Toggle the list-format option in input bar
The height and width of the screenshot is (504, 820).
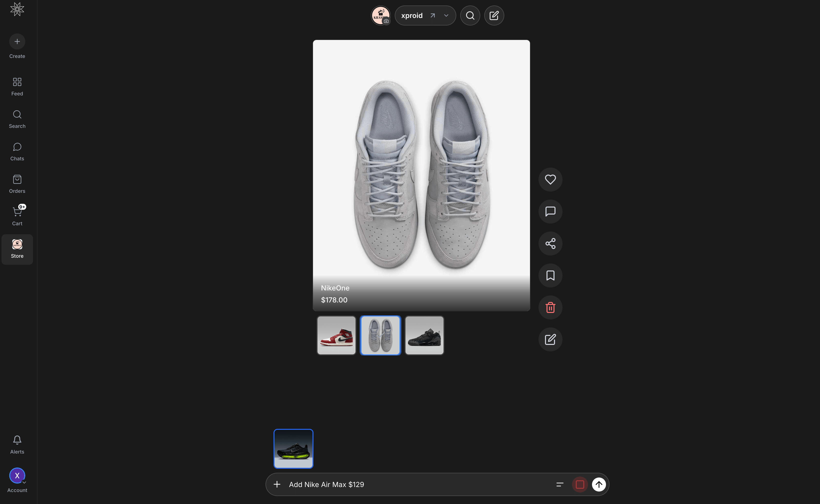point(560,484)
